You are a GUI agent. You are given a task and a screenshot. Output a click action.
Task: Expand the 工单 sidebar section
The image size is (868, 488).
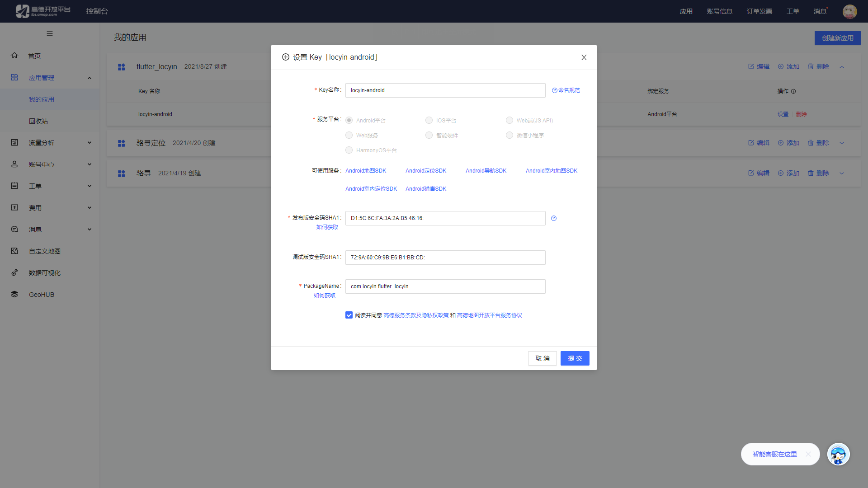90,186
